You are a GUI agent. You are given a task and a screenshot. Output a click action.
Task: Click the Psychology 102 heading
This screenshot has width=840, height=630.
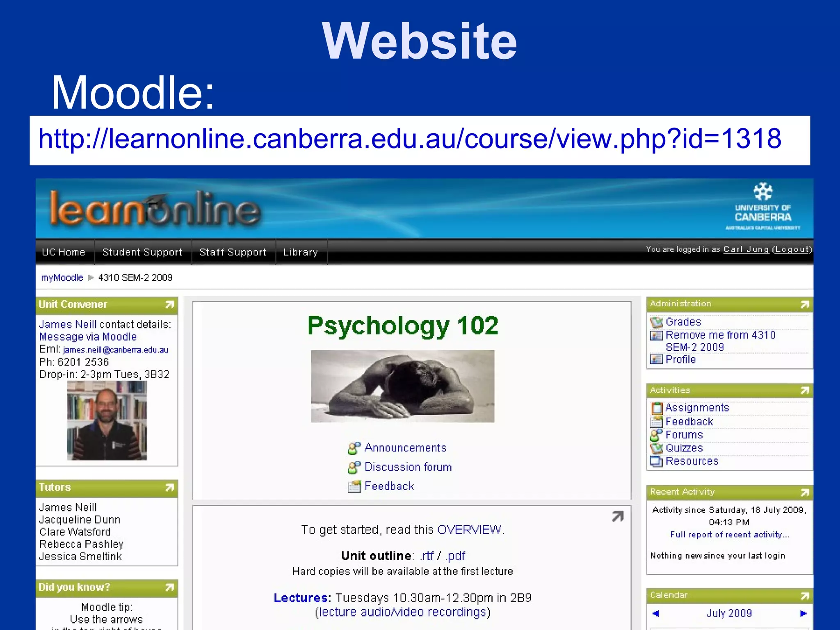coord(403,326)
